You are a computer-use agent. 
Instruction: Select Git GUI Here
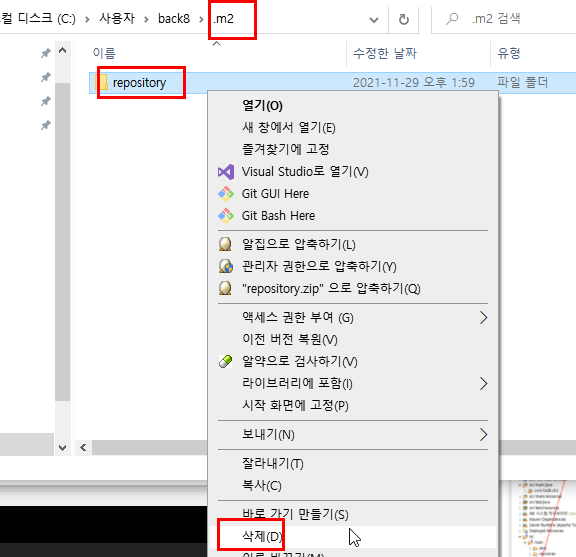click(x=353, y=194)
